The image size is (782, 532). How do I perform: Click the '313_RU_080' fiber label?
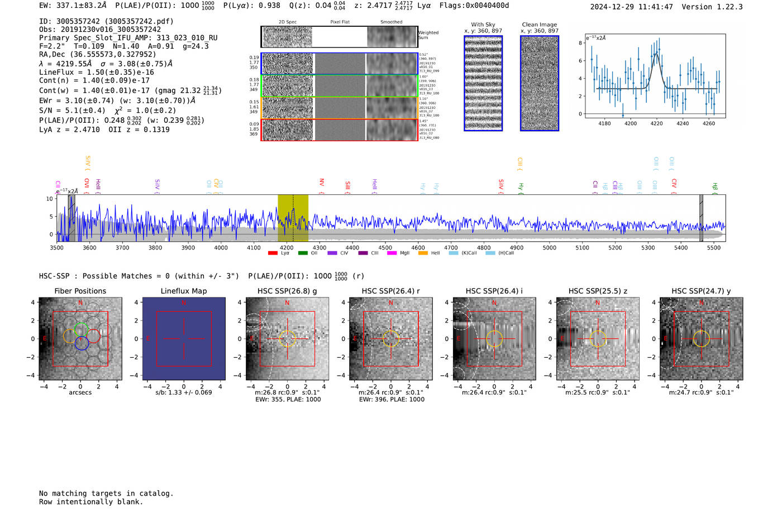(x=429, y=138)
